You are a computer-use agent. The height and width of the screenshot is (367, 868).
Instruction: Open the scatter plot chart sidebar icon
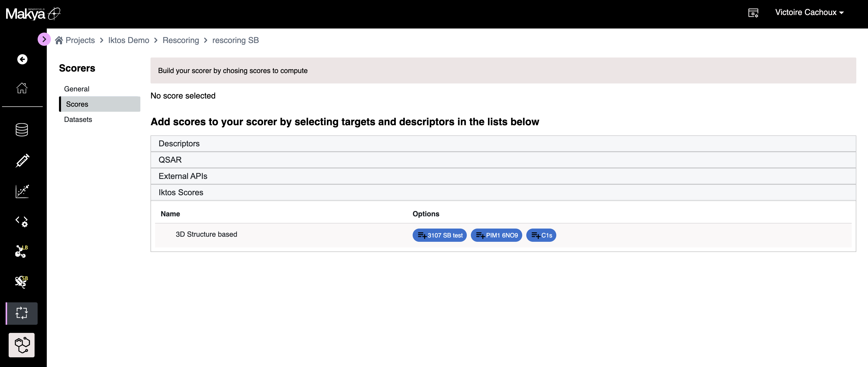click(x=22, y=191)
